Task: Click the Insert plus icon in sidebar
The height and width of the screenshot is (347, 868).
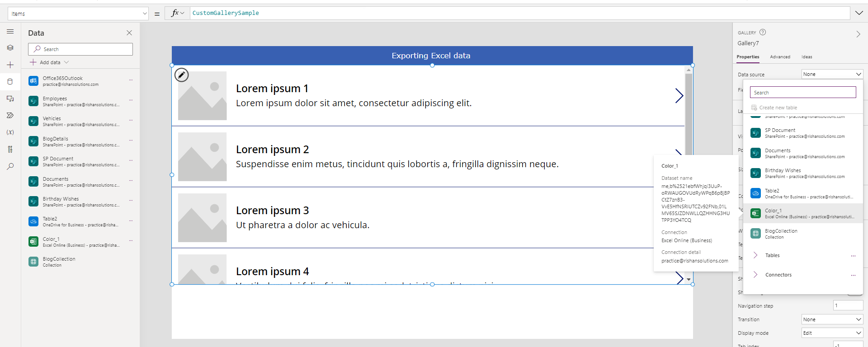Action: [x=10, y=65]
